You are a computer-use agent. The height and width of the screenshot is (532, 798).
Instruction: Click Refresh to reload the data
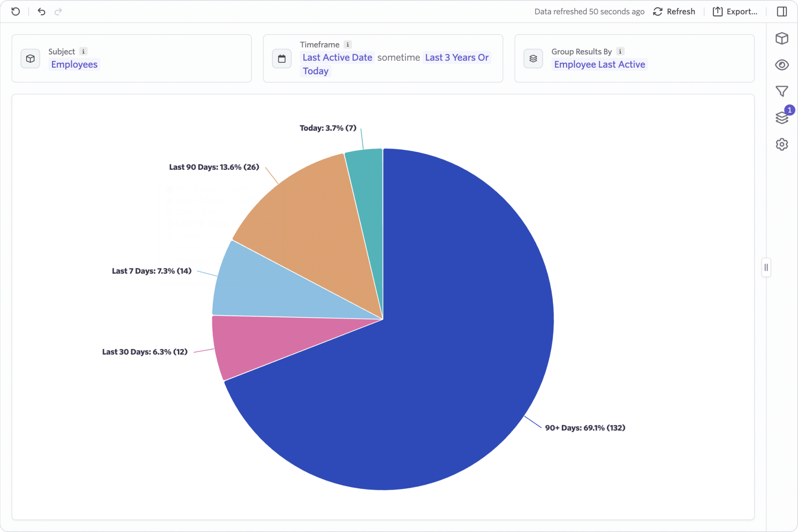pos(674,11)
